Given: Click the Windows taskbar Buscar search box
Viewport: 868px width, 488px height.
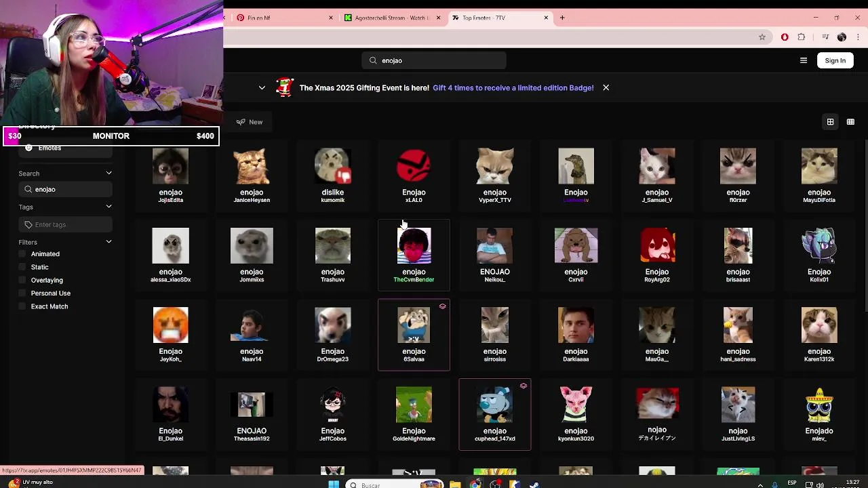Looking at the screenshot, I should 395,484.
